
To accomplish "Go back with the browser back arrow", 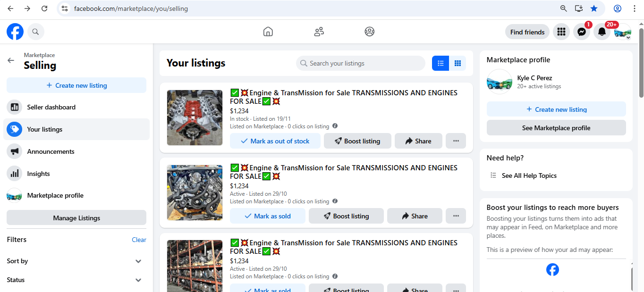I will 10,8.
